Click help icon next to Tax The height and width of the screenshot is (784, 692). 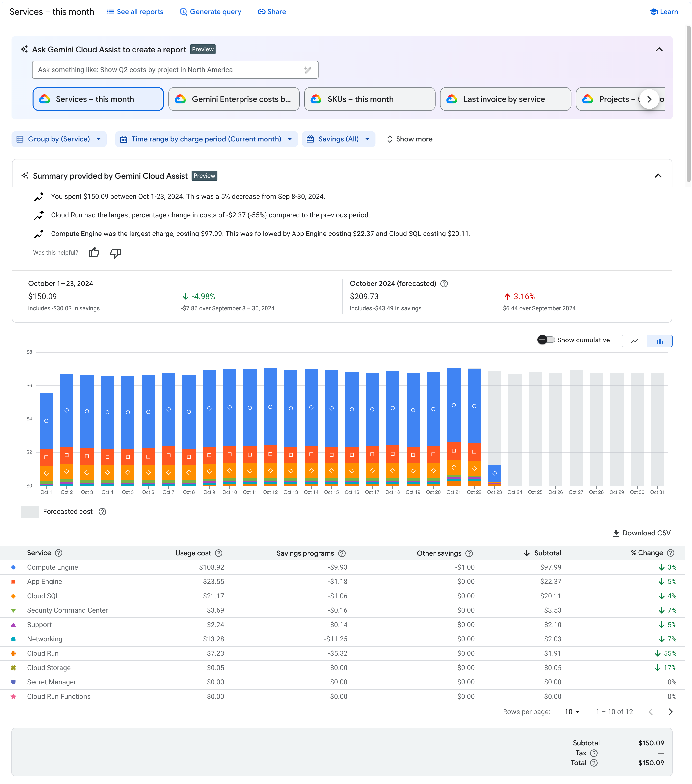[x=594, y=753]
